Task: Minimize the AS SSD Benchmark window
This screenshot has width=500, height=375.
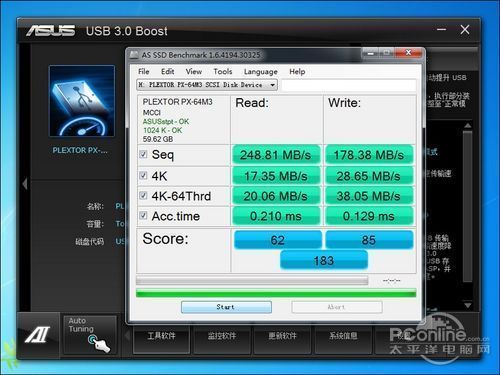Action: coord(370,52)
